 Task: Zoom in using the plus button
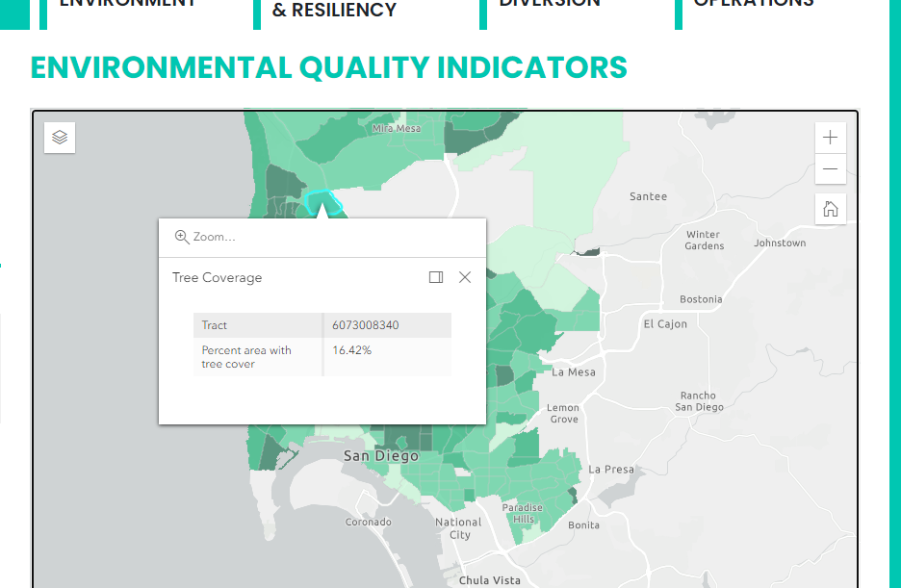pyautogui.click(x=830, y=137)
